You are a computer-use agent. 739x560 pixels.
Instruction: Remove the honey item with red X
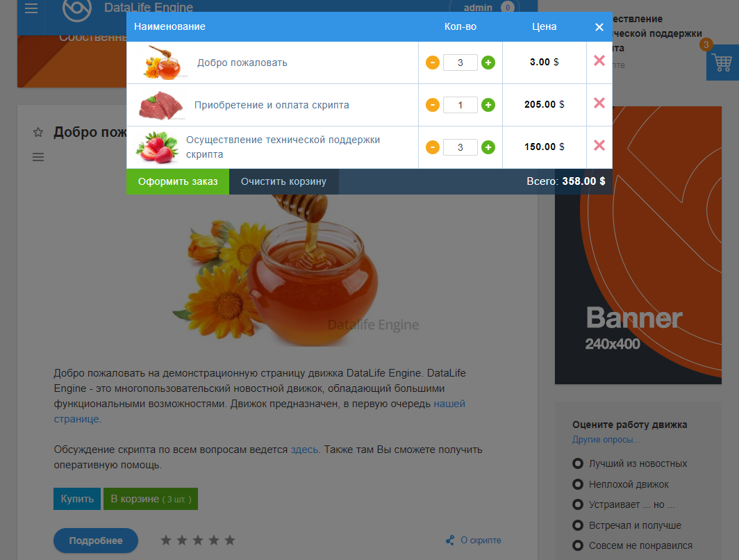point(599,60)
